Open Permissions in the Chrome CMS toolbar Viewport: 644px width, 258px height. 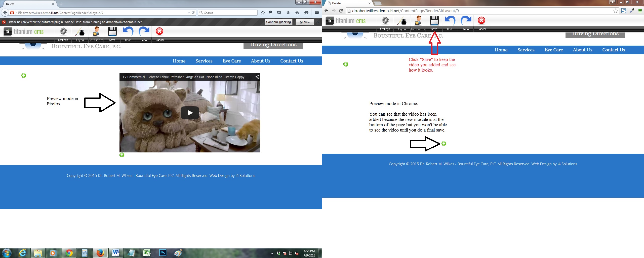418,21
